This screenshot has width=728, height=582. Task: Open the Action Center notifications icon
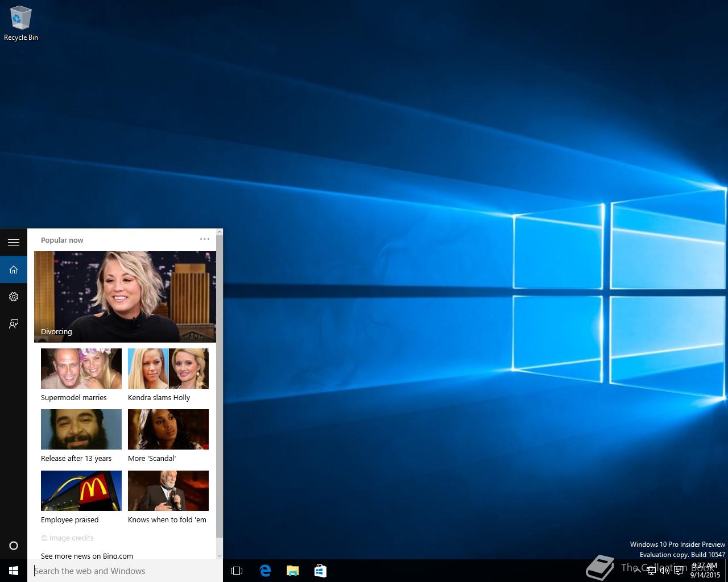679,571
